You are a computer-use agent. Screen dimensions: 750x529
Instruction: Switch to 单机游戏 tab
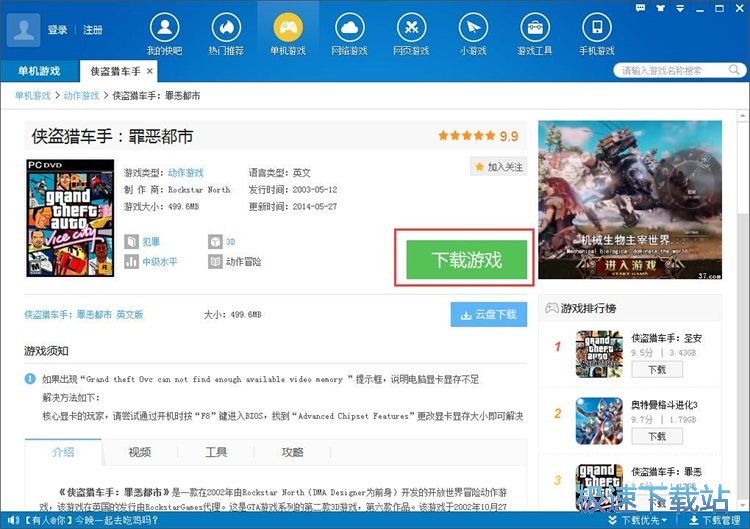coord(39,71)
